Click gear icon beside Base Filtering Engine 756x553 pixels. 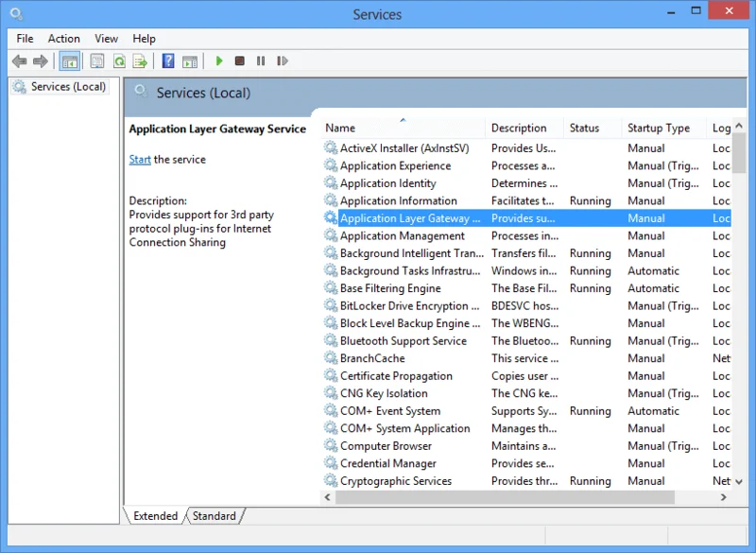tap(330, 287)
